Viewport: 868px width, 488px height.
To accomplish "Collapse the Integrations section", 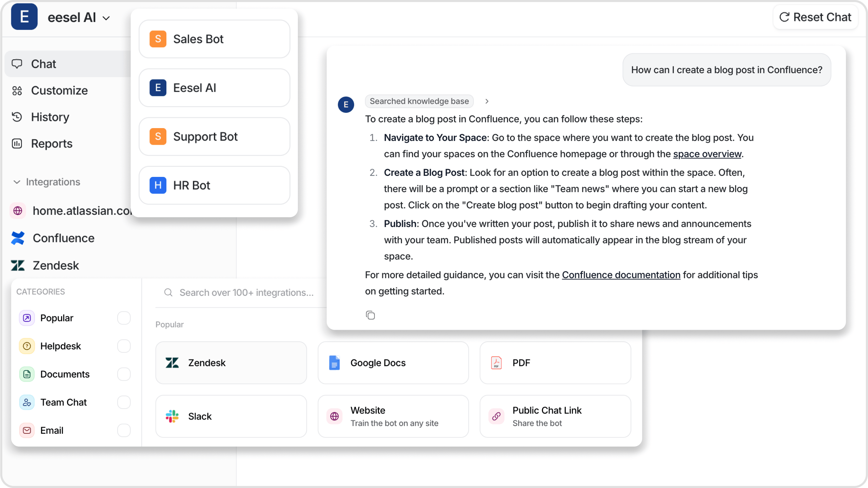I will point(47,182).
